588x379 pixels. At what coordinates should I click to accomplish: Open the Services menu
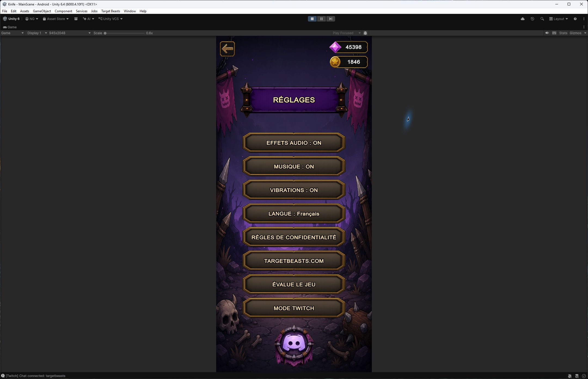[81, 11]
